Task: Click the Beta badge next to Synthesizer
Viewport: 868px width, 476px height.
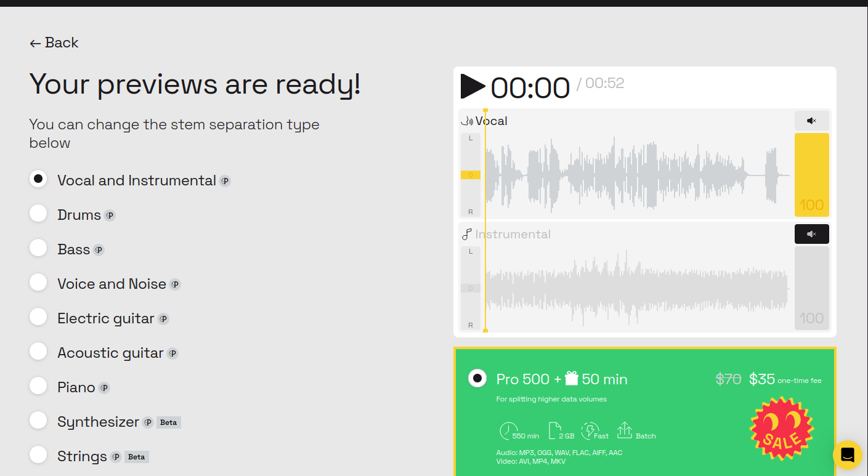Action: point(168,422)
